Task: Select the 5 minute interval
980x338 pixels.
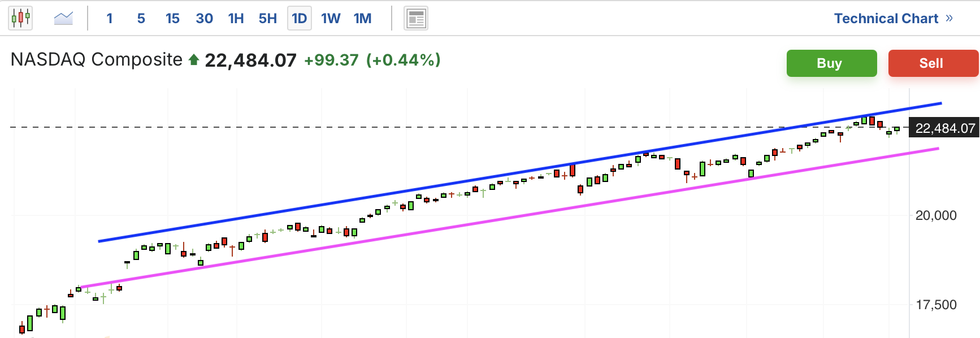Action: tap(141, 18)
